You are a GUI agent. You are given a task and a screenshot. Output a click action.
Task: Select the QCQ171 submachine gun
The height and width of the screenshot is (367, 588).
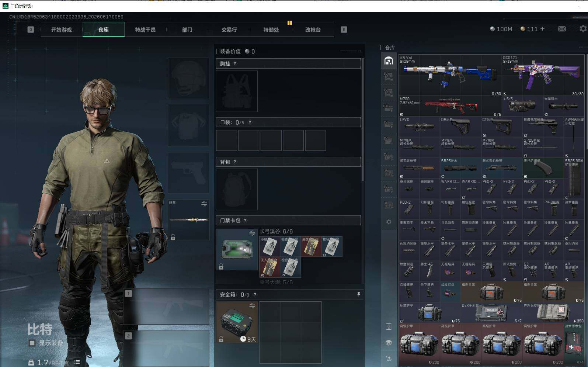[543, 76]
